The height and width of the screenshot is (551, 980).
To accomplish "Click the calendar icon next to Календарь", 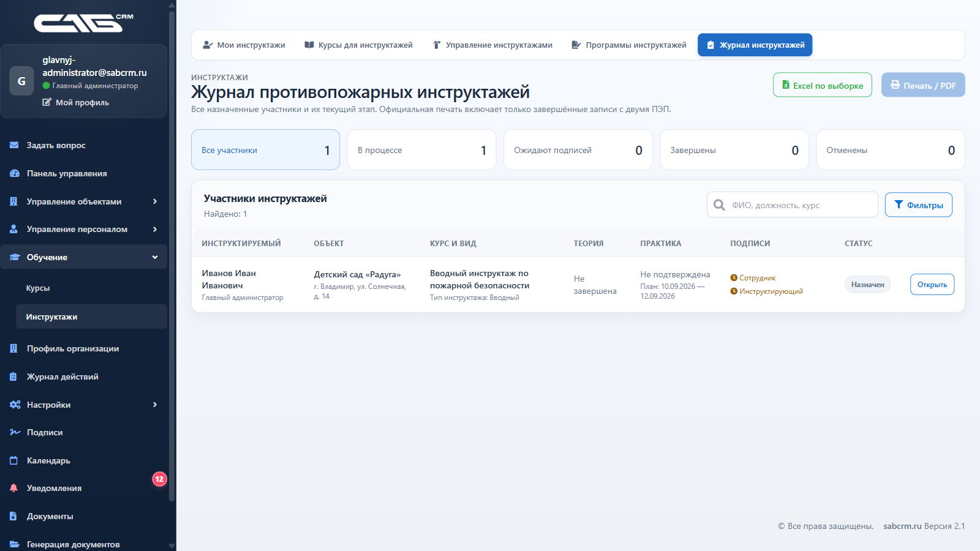I will pos(13,460).
